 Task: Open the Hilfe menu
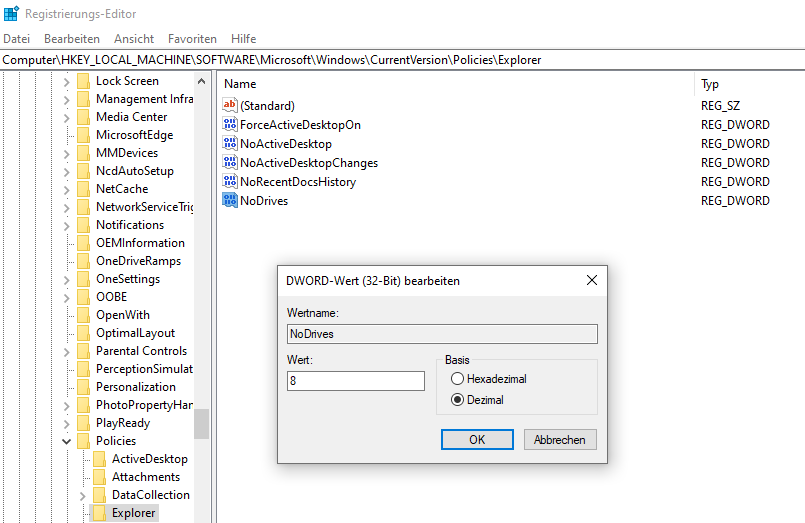click(x=243, y=39)
